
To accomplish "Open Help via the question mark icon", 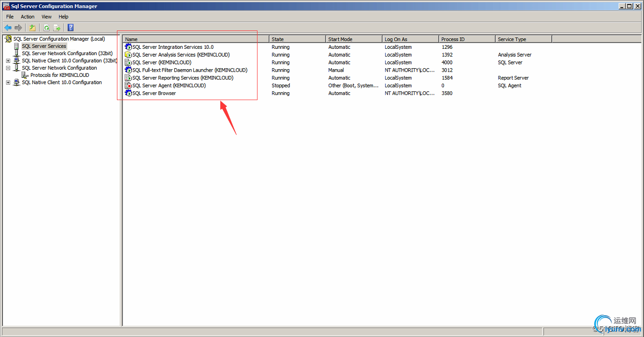I will click(x=71, y=28).
